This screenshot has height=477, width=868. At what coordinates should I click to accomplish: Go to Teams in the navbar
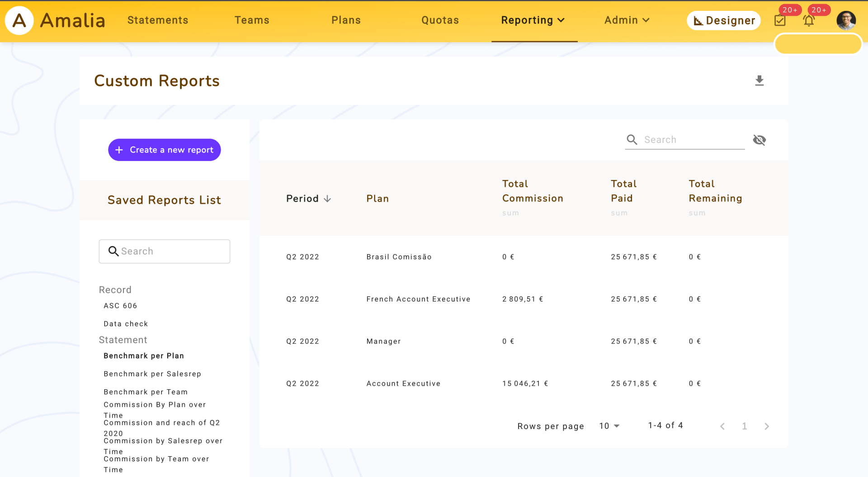click(x=252, y=20)
